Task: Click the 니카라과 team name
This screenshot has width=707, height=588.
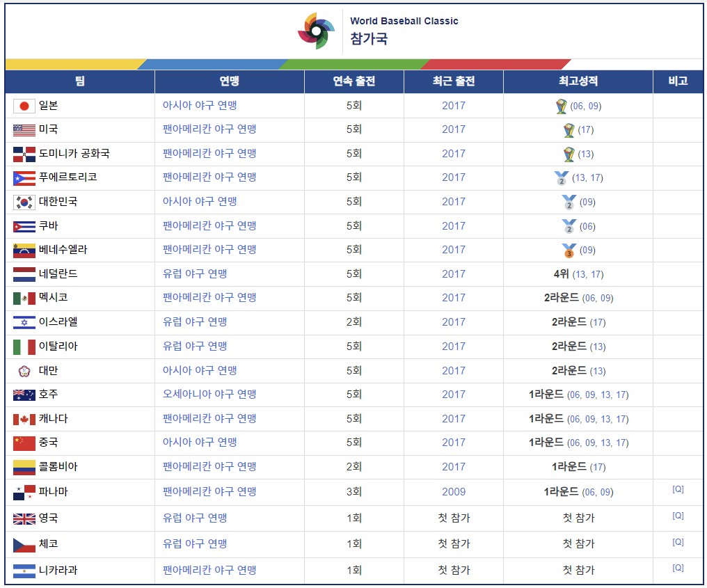Action: tap(58, 571)
